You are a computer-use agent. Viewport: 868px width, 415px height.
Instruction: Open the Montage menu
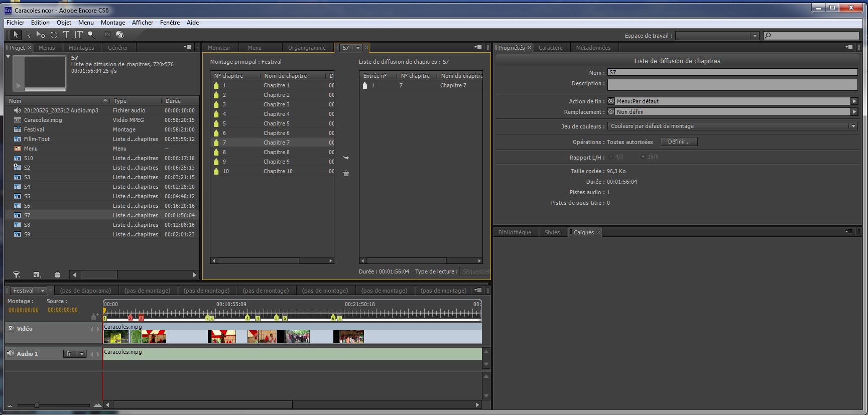point(112,23)
